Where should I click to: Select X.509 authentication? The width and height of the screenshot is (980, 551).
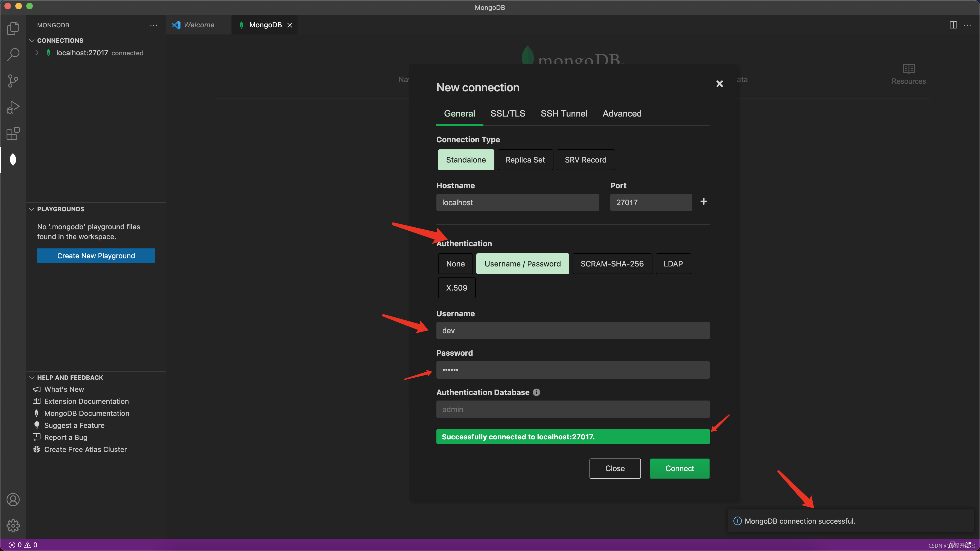coord(457,288)
